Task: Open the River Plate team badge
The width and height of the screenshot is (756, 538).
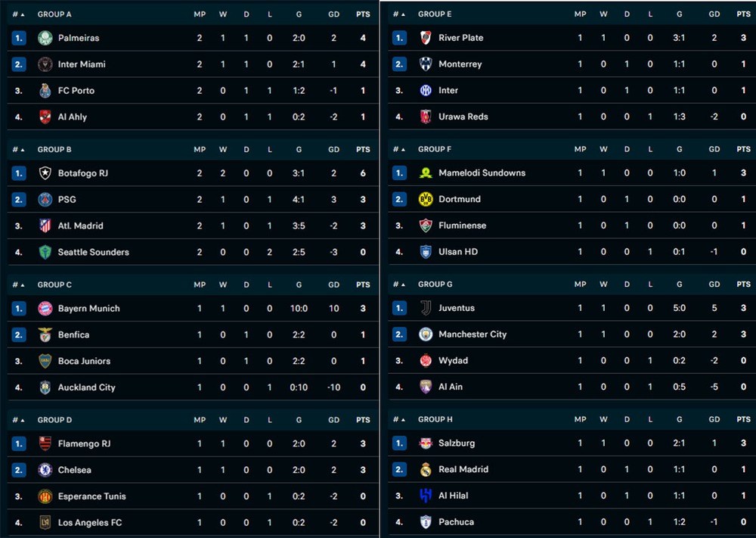Action: [x=426, y=38]
